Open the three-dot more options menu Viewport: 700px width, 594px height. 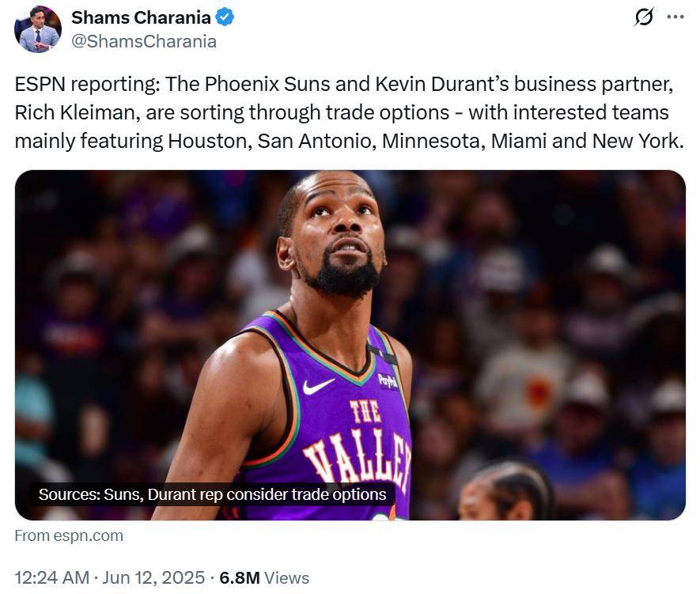coord(675,17)
